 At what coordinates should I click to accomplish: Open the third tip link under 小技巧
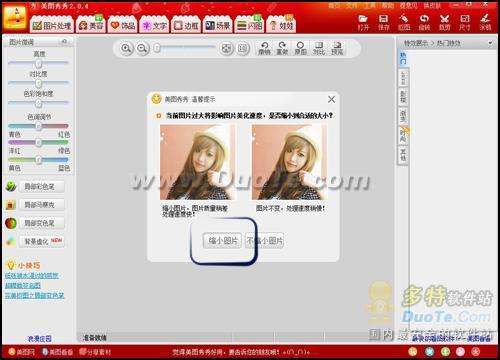(x=34, y=295)
